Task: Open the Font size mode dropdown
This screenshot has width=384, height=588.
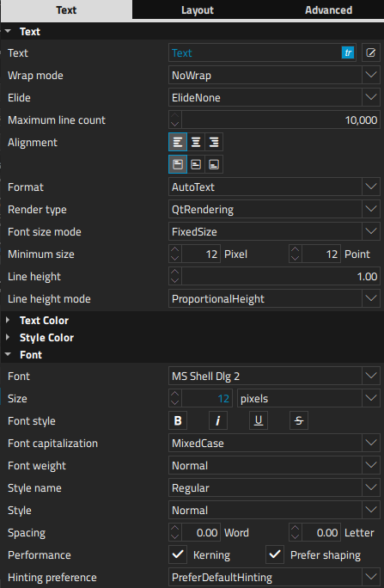Action: coord(274,232)
